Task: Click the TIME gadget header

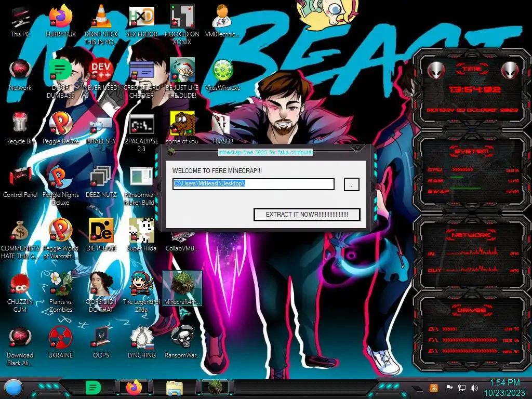Action: pos(472,69)
